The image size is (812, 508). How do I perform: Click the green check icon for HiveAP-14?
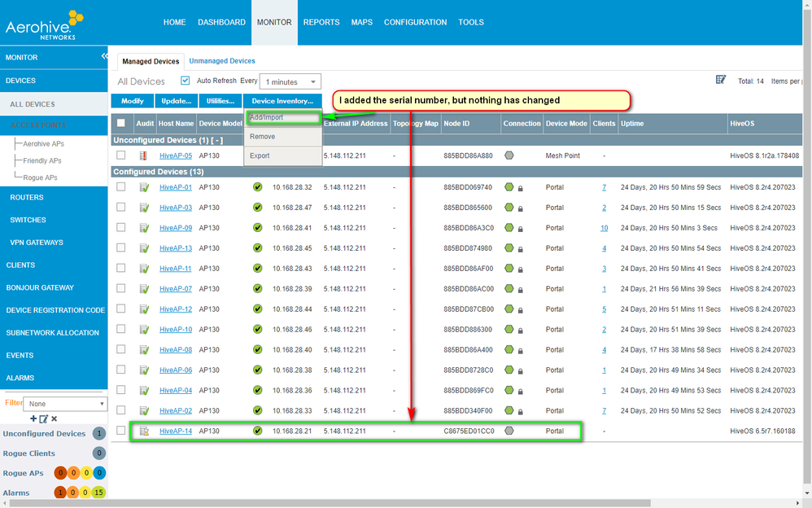click(x=257, y=431)
